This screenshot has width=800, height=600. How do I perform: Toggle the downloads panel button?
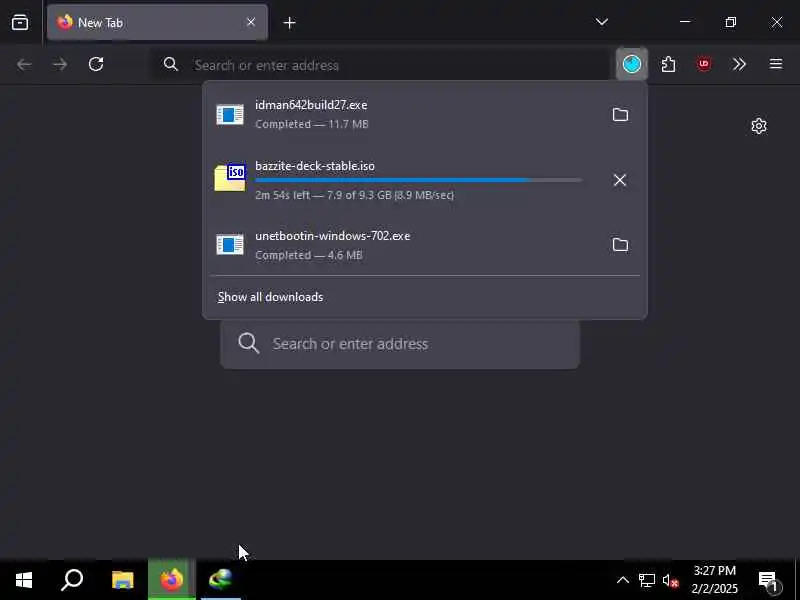click(632, 64)
